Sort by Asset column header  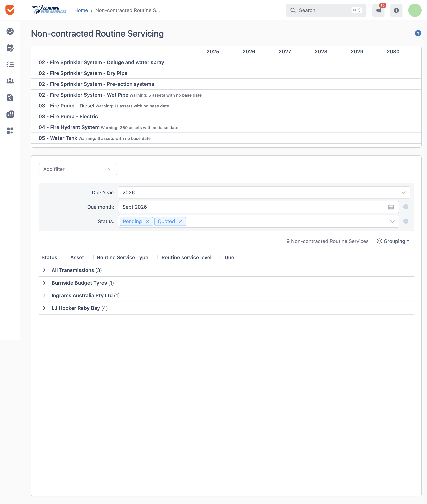(x=77, y=257)
